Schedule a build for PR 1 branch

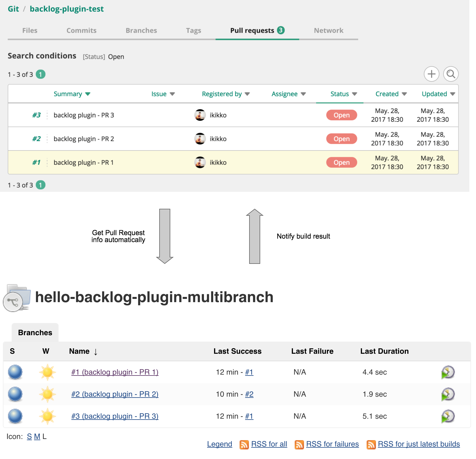tap(448, 372)
